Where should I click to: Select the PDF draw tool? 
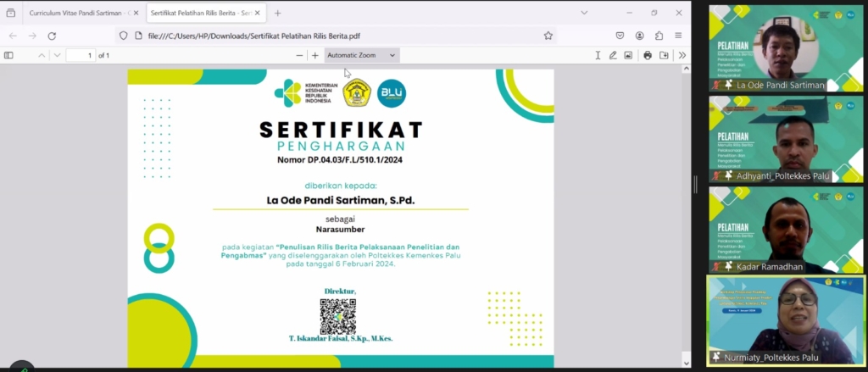pos(613,55)
